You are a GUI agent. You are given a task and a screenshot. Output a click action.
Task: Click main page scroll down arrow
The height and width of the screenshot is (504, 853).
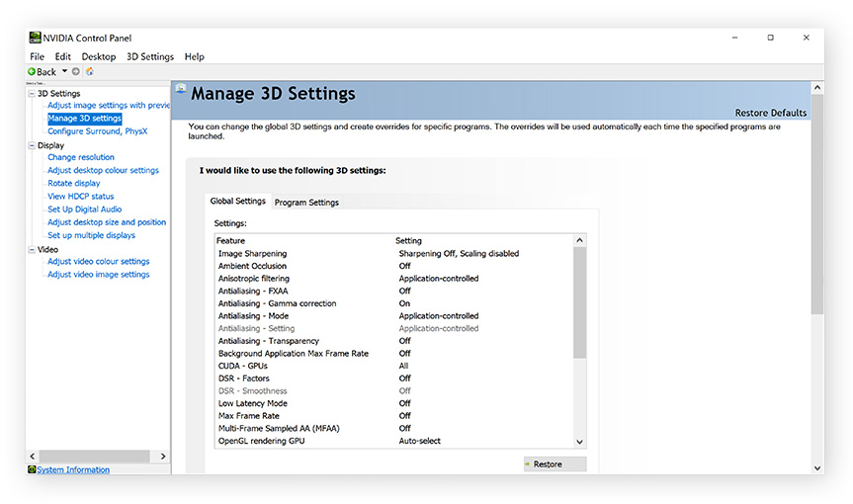(817, 468)
